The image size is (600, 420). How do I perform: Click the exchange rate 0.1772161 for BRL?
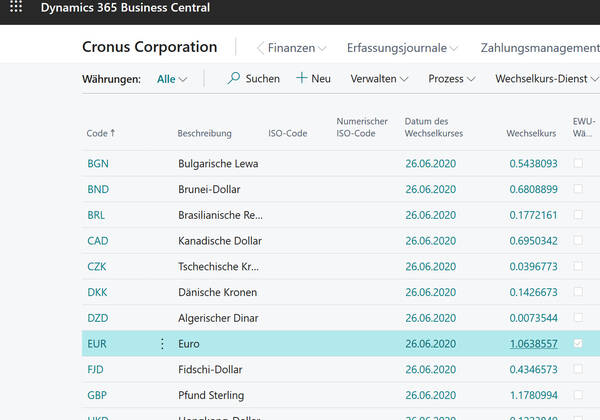click(533, 215)
